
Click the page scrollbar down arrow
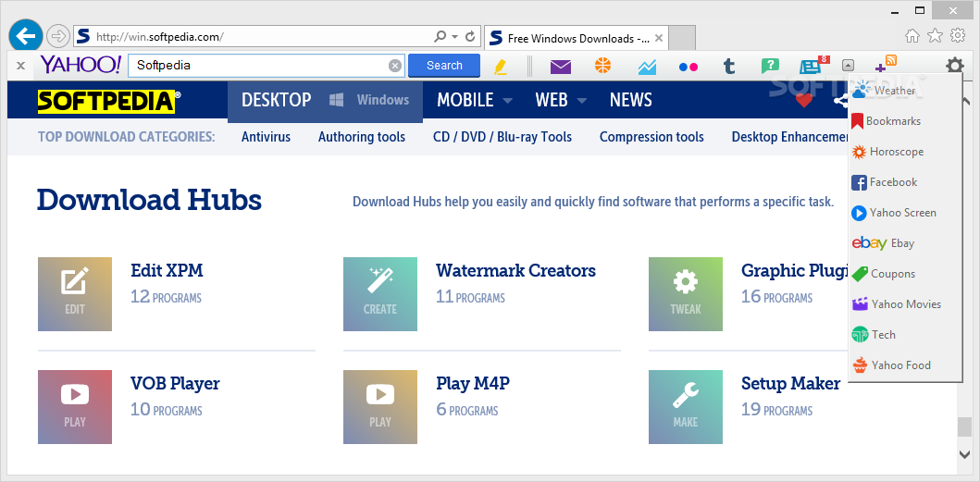(965, 454)
